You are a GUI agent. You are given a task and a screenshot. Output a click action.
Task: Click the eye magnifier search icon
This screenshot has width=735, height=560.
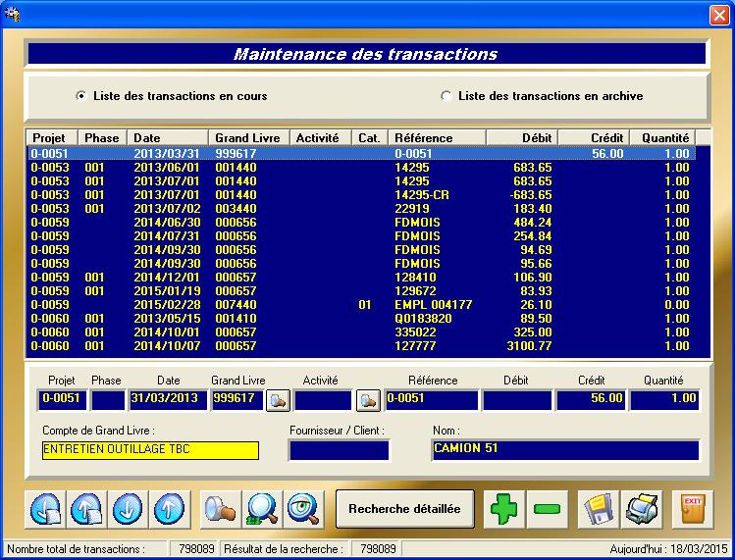pyautogui.click(x=303, y=510)
